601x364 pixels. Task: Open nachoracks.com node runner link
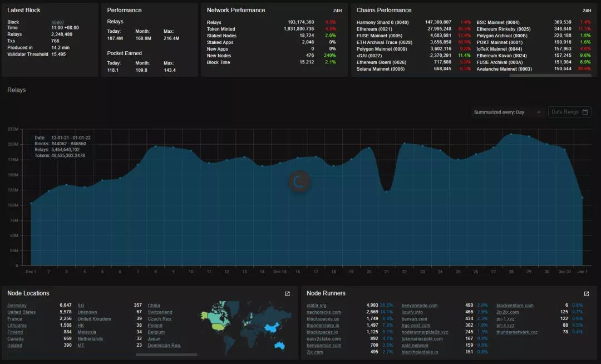pyautogui.click(x=323, y=312)
